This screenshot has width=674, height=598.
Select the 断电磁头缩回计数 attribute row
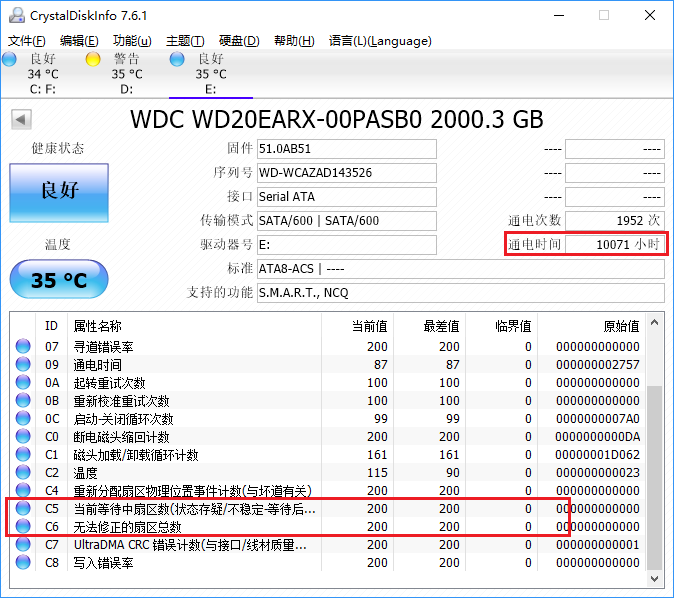coord(328,437)
